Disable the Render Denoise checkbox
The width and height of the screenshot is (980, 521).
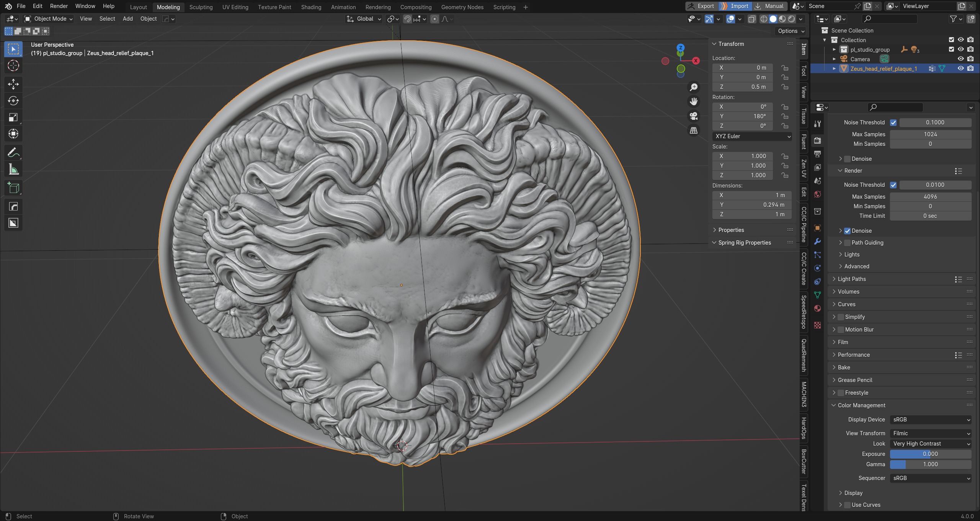847,231
